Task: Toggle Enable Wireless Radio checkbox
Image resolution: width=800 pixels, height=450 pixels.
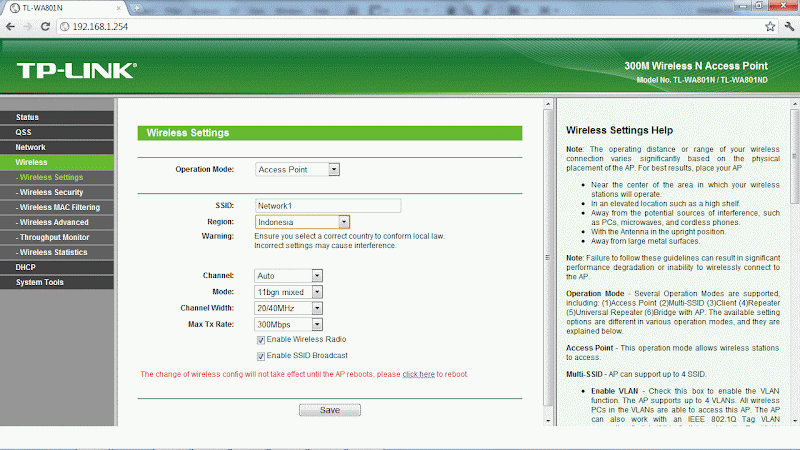Action: click(x=261, y=340)
